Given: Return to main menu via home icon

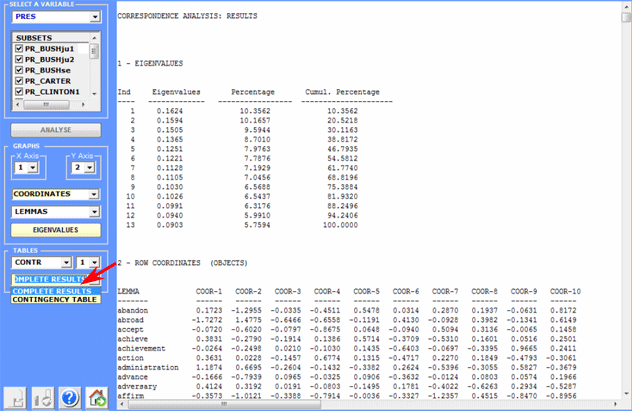Looking at the screenshot, I should click(97, 398).
